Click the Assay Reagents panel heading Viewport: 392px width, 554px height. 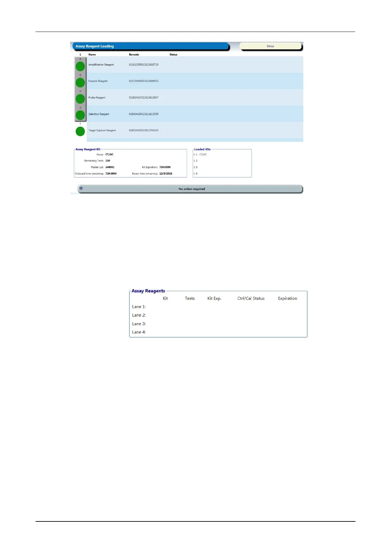tap(148, 291)
